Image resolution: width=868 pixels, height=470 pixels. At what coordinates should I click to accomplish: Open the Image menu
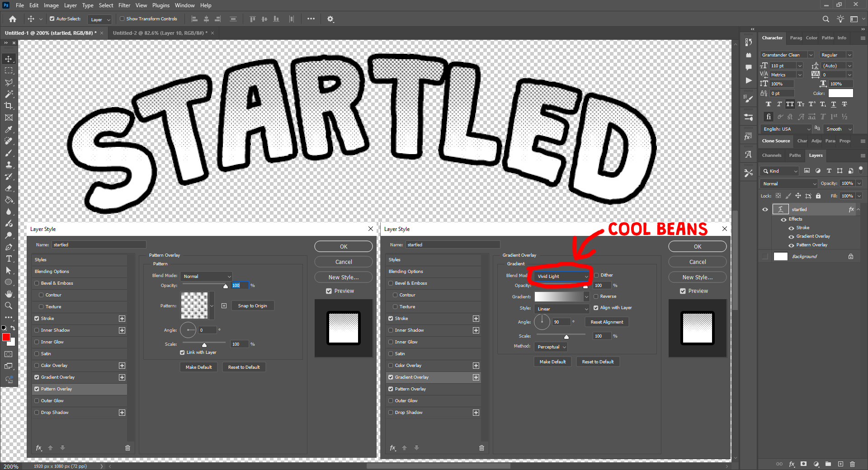(51, 5)
